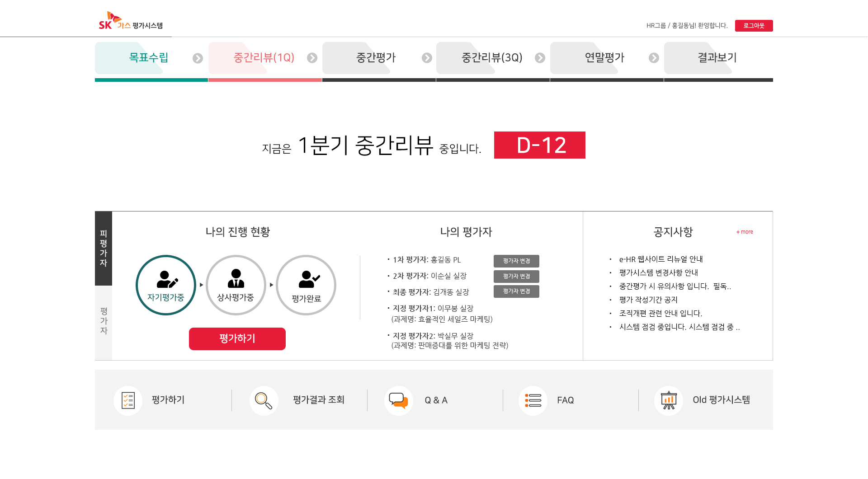This screenshot has width=868, height=479.
Task: Click the FAQ list icon
Action: coord(533,400)
